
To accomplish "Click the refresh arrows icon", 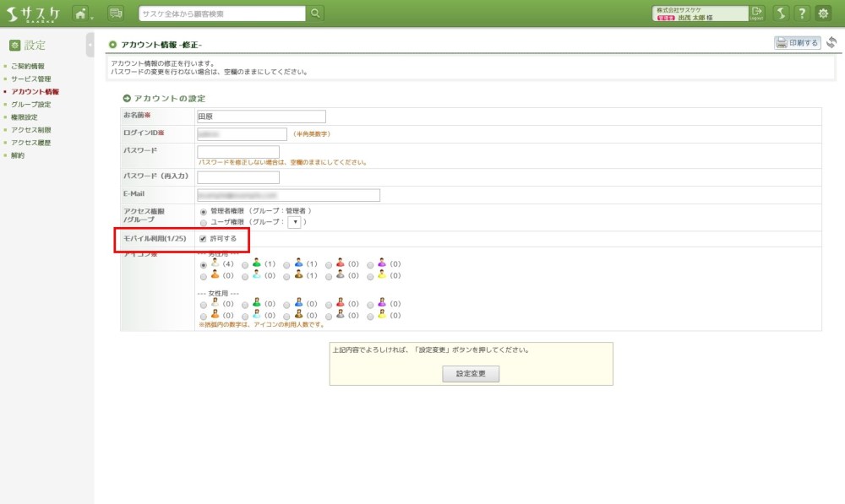I will point(831,42).
